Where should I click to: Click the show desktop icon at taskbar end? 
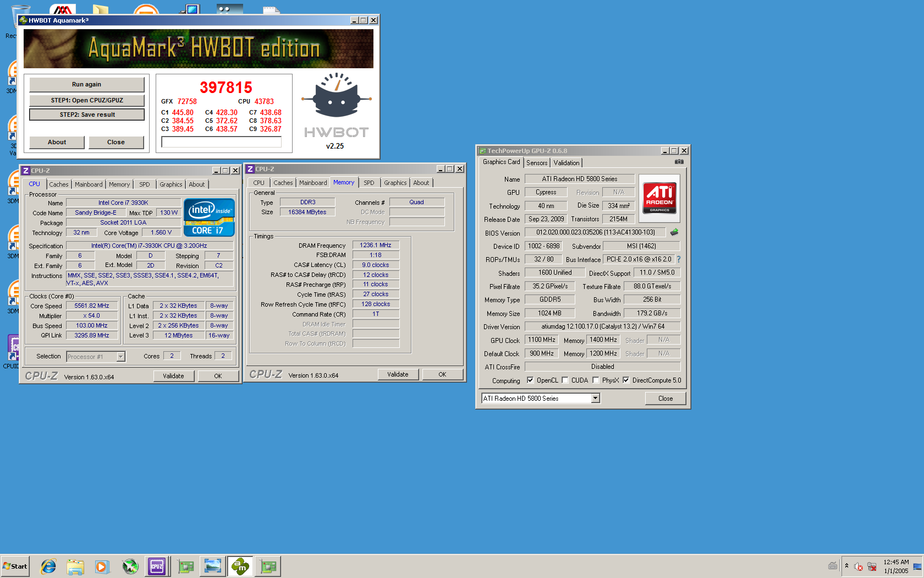[917, 566]
